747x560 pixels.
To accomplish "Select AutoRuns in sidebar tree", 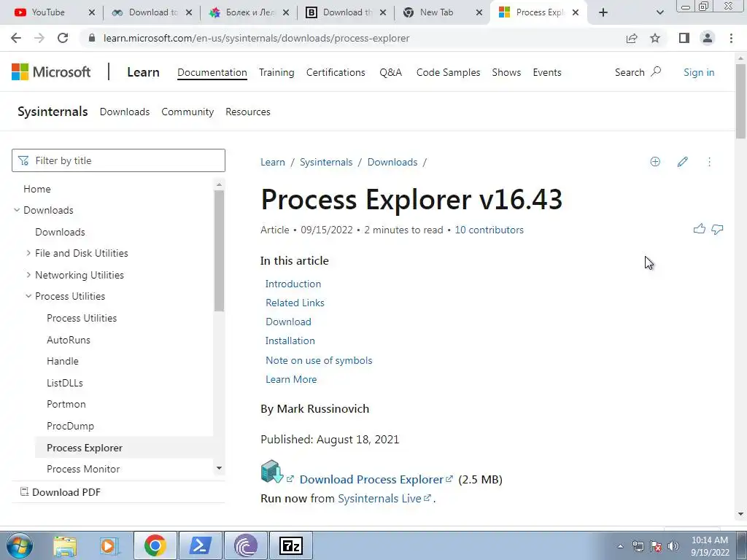I will click(68, 340).
